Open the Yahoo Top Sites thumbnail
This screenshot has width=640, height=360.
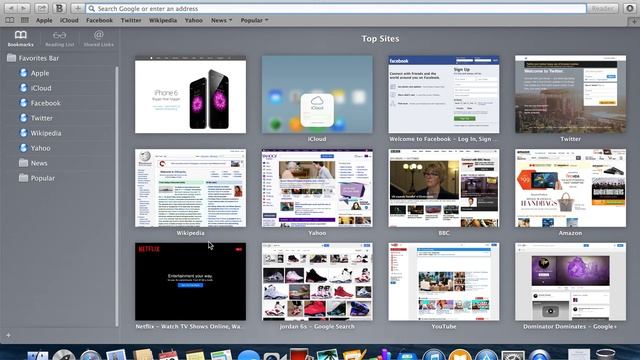coord(317,188)
